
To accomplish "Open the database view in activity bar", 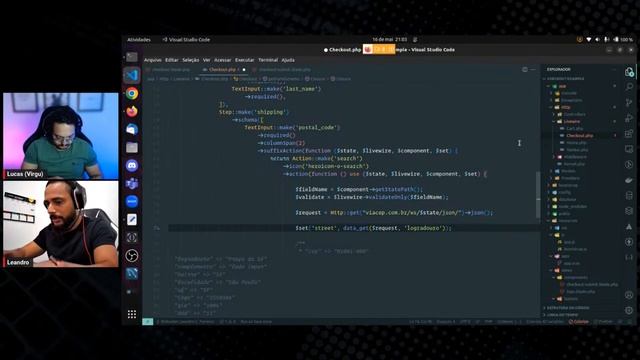I will click(629, 196).
